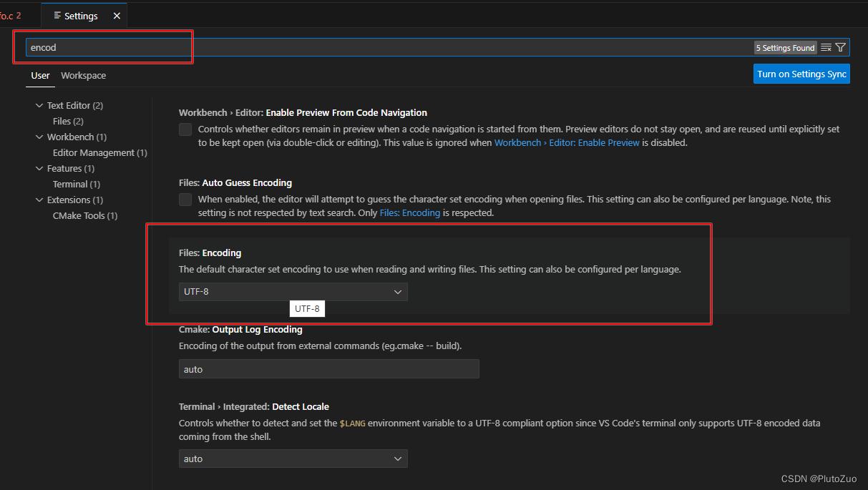
Task: Collapse the Features tree group
Action: [x=39, y=168]
